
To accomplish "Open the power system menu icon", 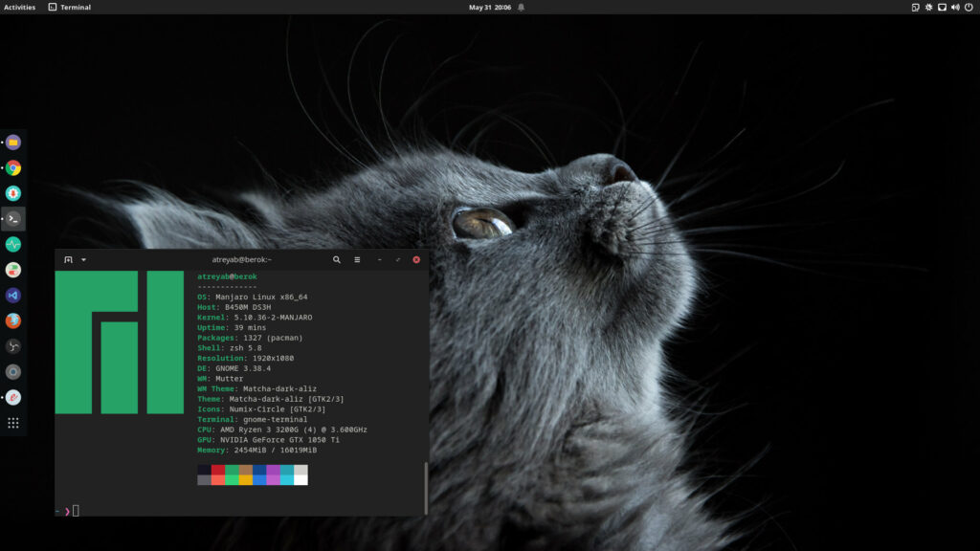I will click(969, 8).
